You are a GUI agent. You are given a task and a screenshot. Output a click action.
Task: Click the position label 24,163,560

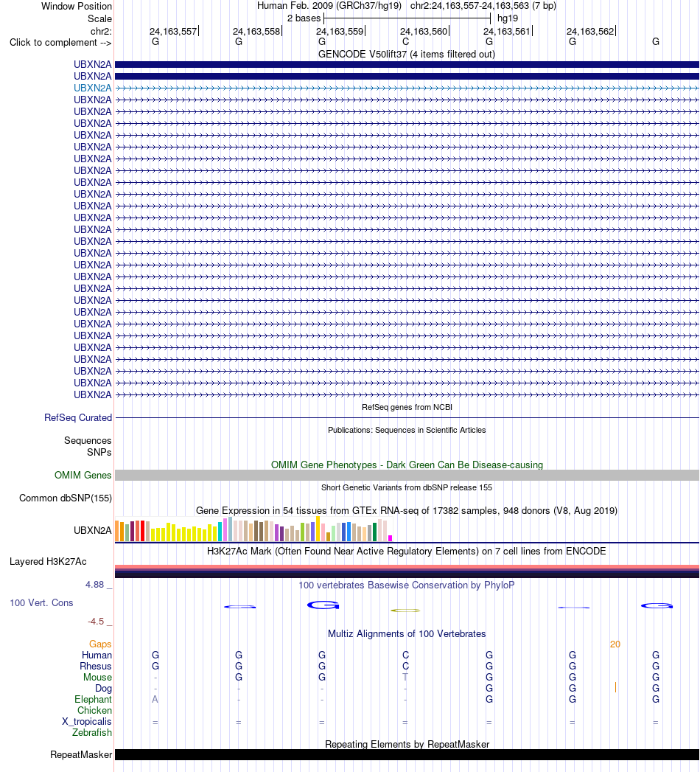point(424,32)
